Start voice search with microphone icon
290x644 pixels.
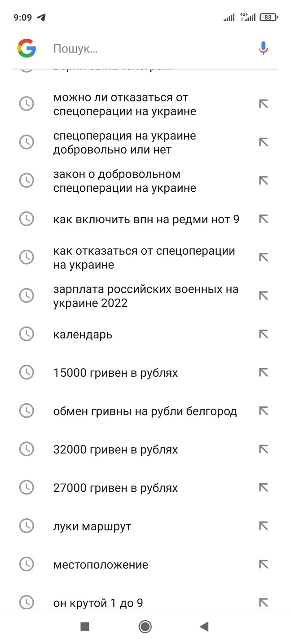[x=264, y=48]
